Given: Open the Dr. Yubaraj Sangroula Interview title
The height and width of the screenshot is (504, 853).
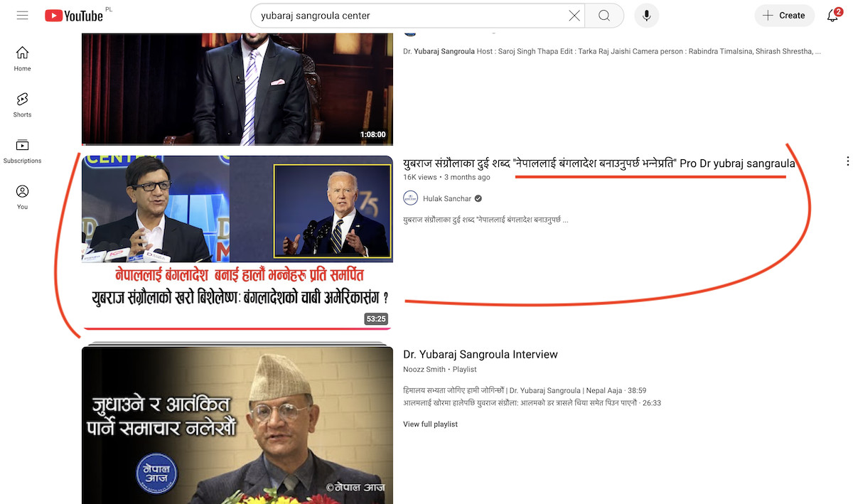Looking at the screenshot, I should click(x=481, y=354).
